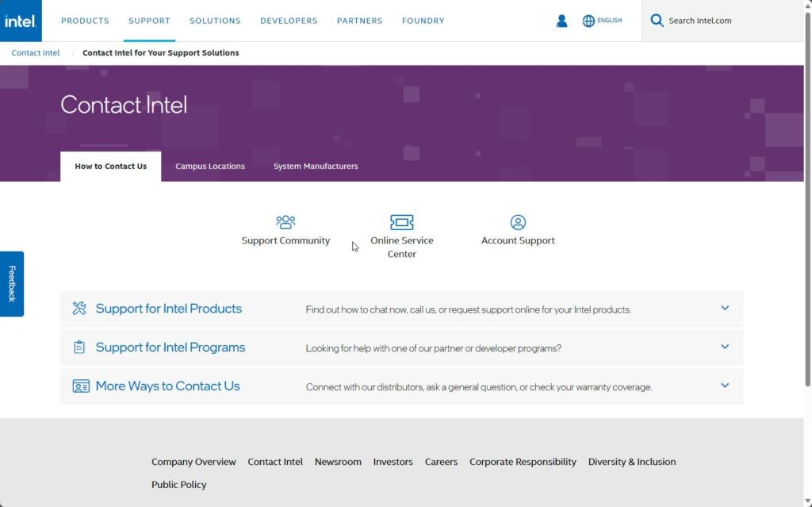Open the Company Overview footer link

click(193, 462)
